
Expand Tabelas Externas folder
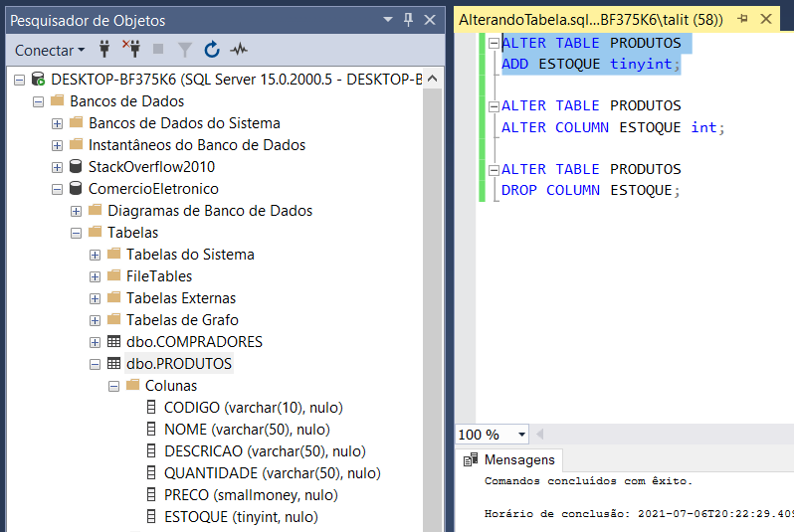95,298
